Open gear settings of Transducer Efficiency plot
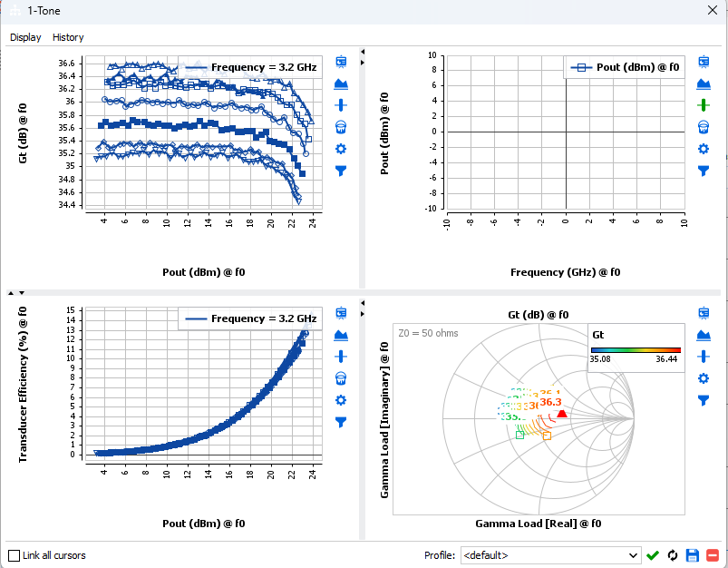 coord(341,400)
